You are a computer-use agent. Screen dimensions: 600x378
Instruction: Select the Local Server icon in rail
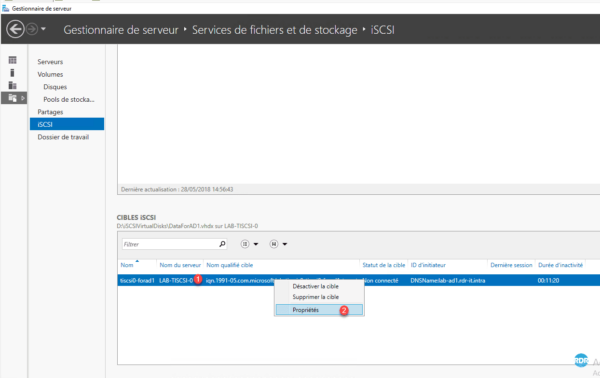pos(13,73)
